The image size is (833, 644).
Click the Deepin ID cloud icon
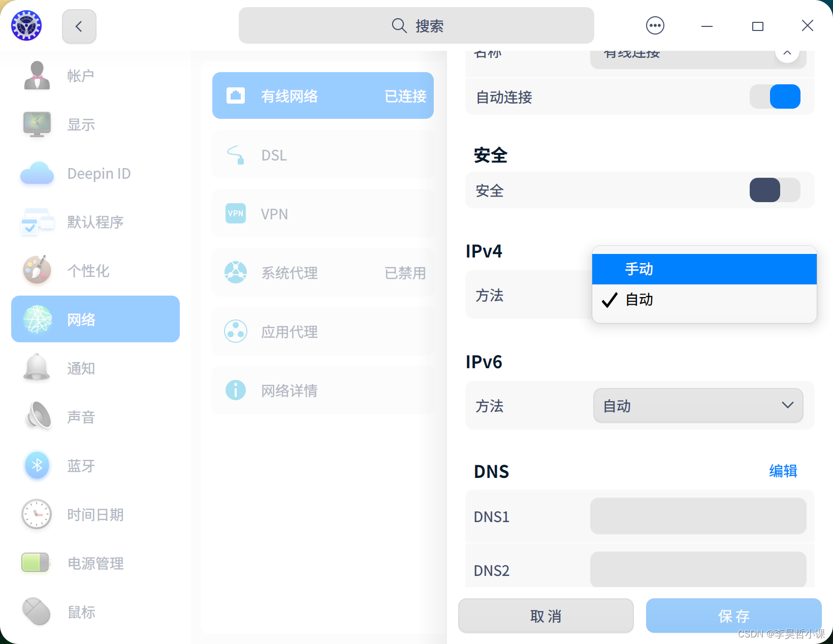click(37, 173)
